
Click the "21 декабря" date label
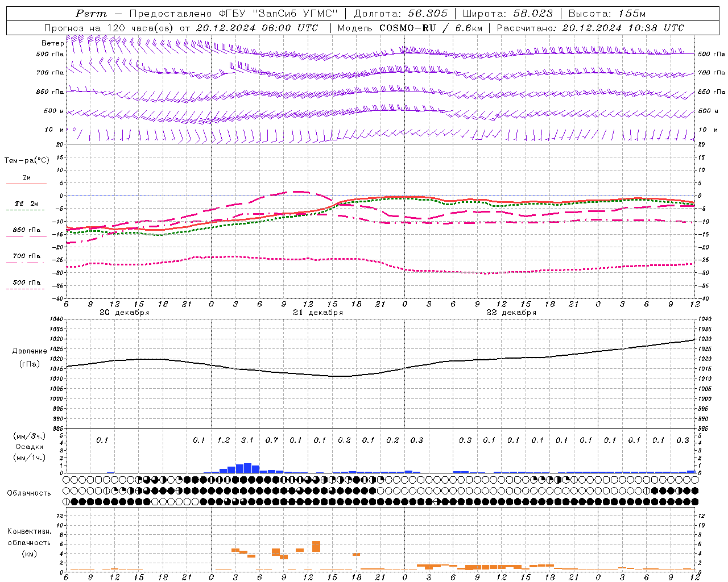[318, 313]
